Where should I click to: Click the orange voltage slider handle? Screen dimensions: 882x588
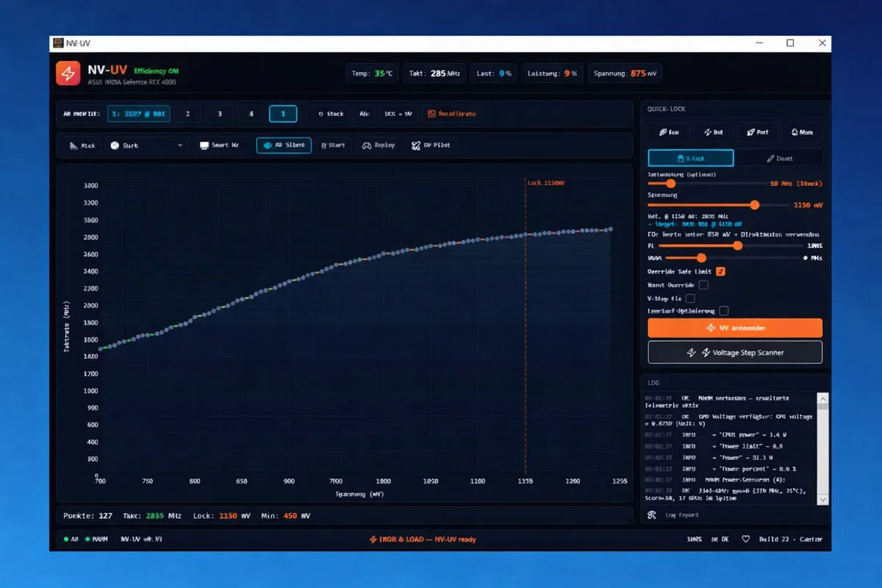(754, 205)
